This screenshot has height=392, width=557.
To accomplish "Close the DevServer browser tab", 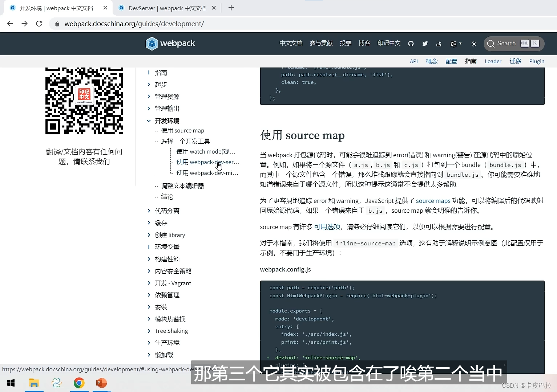I will [x=214, y=8].
